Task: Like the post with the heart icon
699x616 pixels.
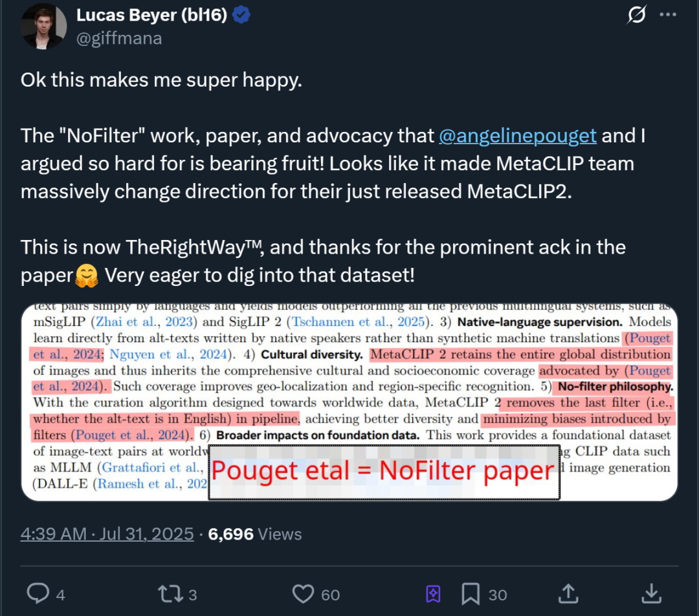Action: click(x=303, y=594)
